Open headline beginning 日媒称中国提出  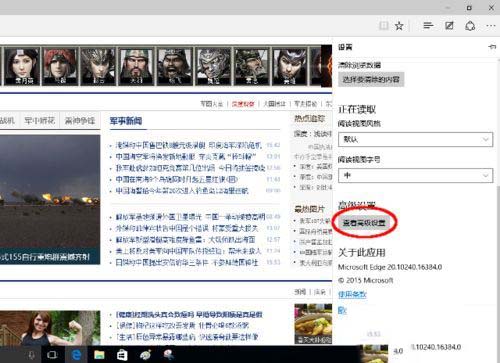[187, 263]
